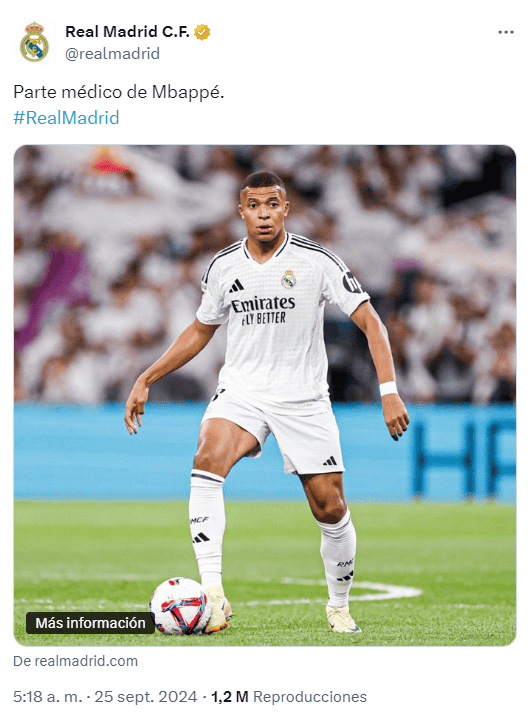Viewport: 529px width, 712px height.
Task: Open the Real Madrid C.F. display name
Action: pyautogui.click(x=127, y=32)
